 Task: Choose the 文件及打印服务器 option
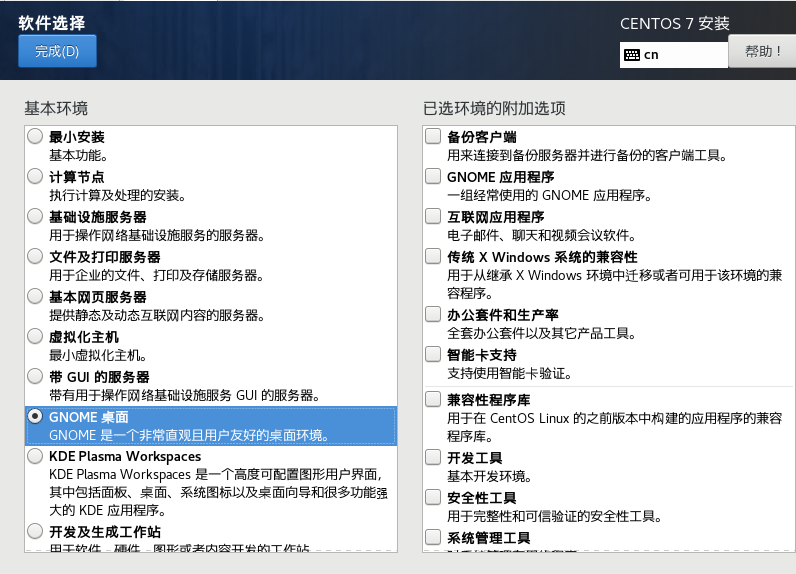[35, 256]
